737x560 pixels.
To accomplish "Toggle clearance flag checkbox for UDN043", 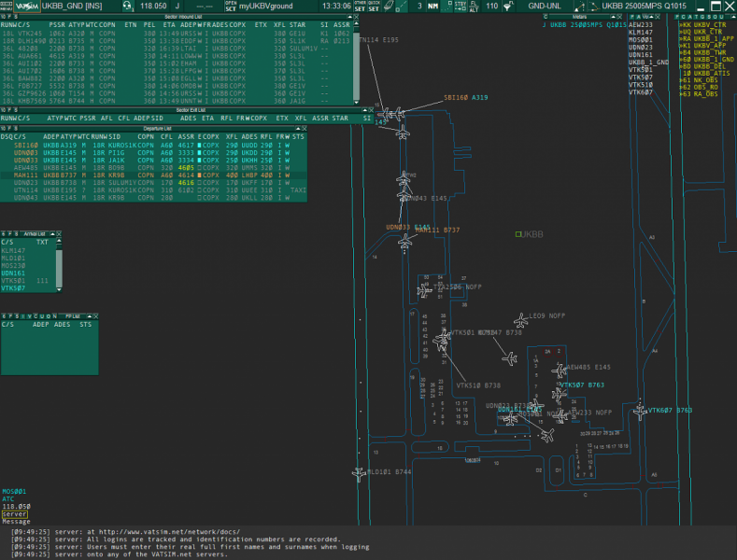I will [x=199, y=198].
